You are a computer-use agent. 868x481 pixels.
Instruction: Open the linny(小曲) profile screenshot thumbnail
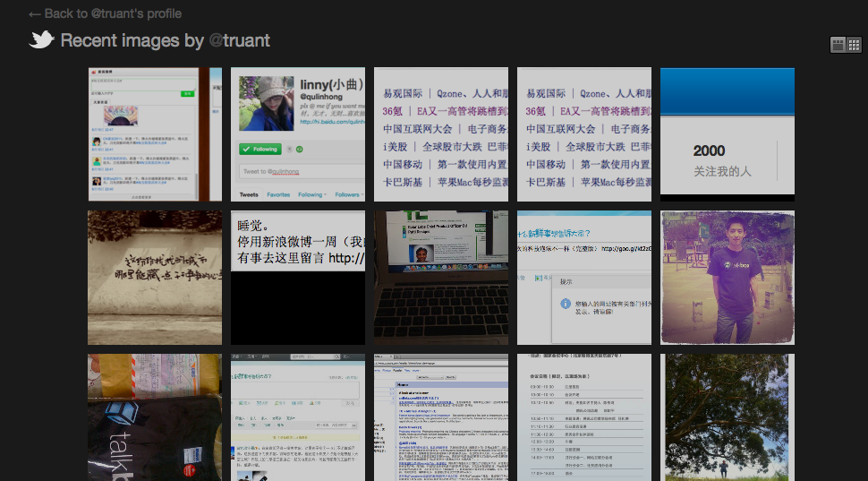pos(298,134)
